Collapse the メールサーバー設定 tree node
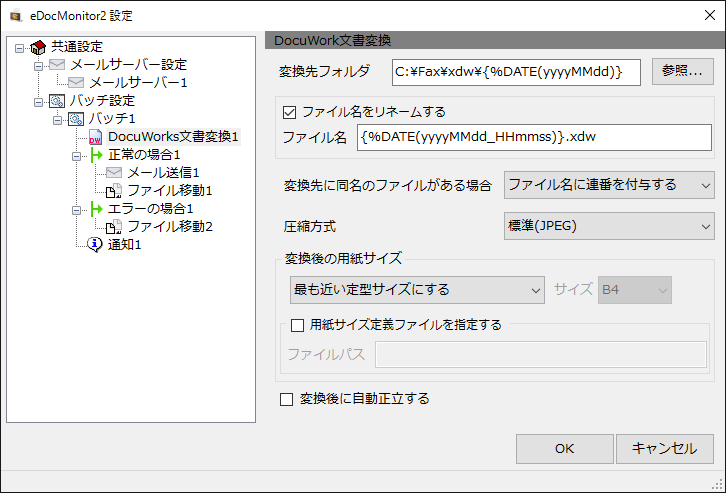The image size is (726, 493). [x=38, y=66]
